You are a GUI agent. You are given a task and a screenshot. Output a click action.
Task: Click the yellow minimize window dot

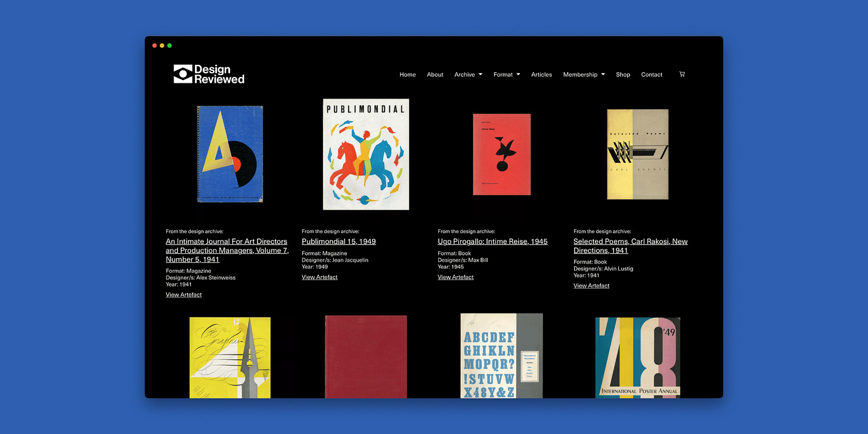[162, 45]
